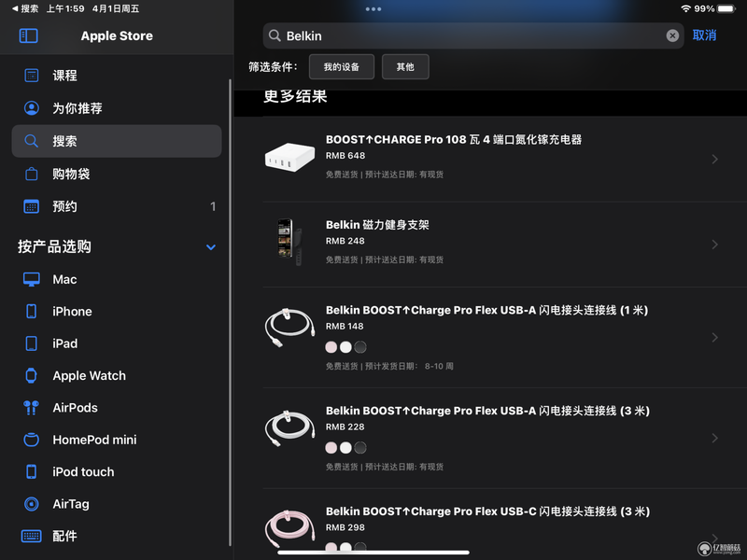The image size is (747, 560).
Task: Open chevron for Belkin 磁力健身支架
Action: (x=714, y=245)
